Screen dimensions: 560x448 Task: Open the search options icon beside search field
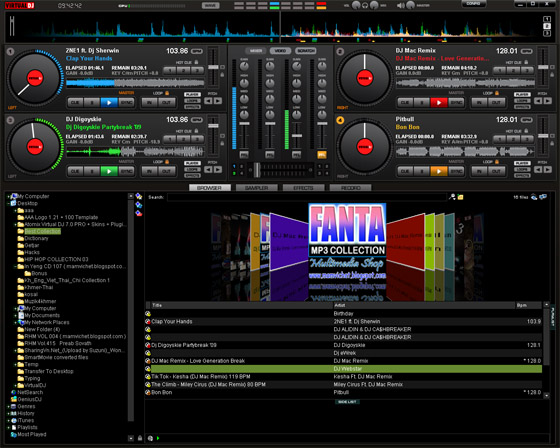click(452, 197)
